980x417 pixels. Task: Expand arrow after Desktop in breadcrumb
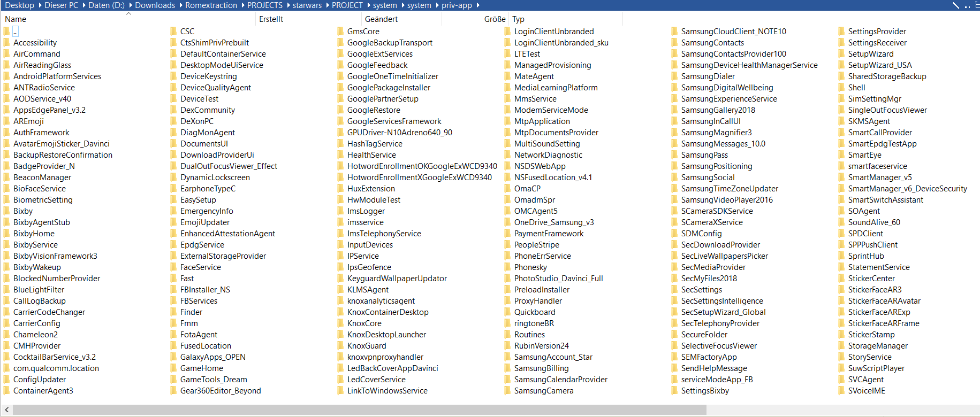[40, 5]
